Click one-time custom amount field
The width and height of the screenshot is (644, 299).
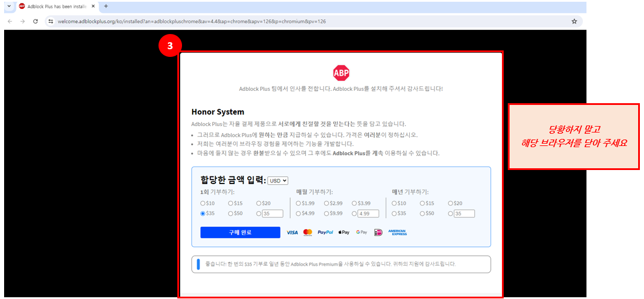(x=272, y=213)
